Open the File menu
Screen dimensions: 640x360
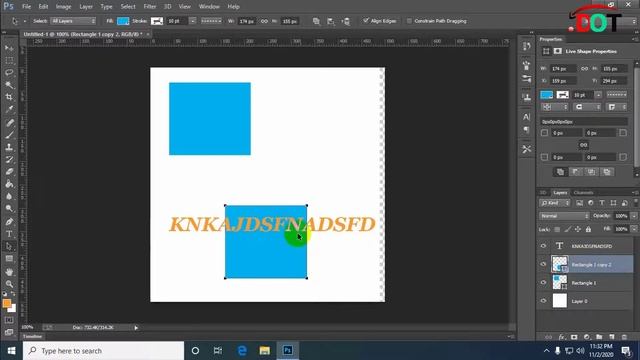coord(27,7)
